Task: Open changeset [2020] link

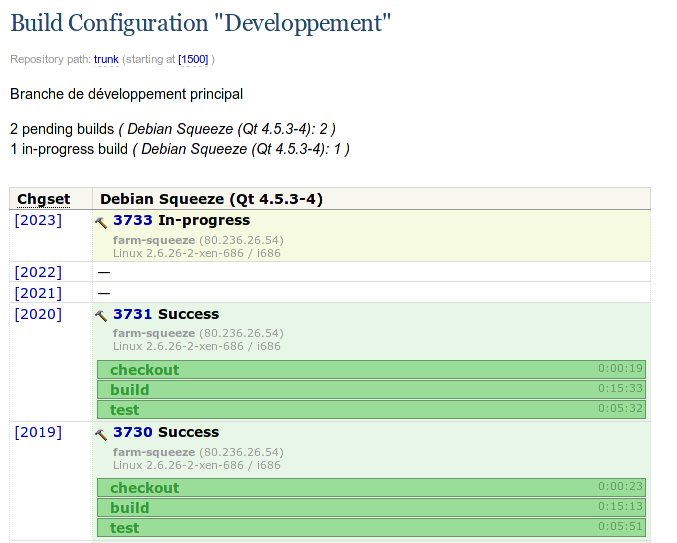Action: coord(38,314)
